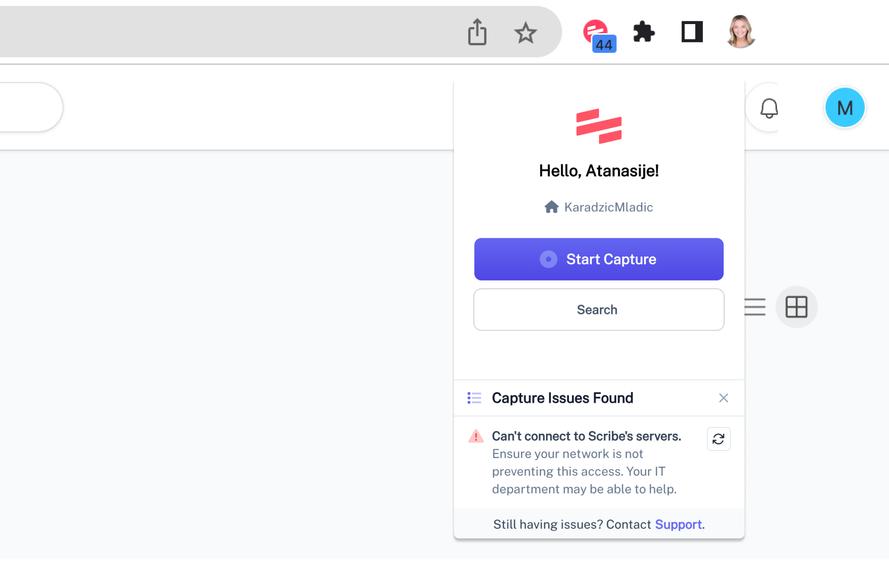Switch to grid view layout

[796, 307]
